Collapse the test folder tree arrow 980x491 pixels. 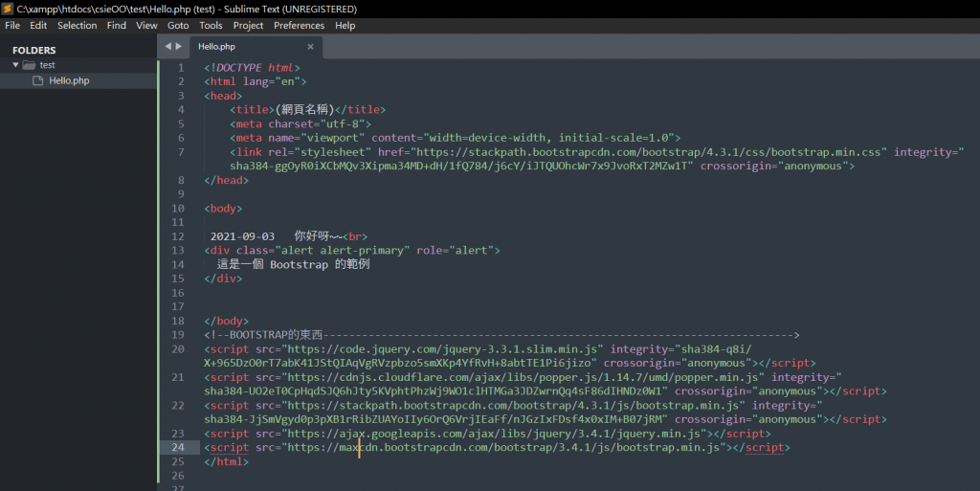pos(15,65)
